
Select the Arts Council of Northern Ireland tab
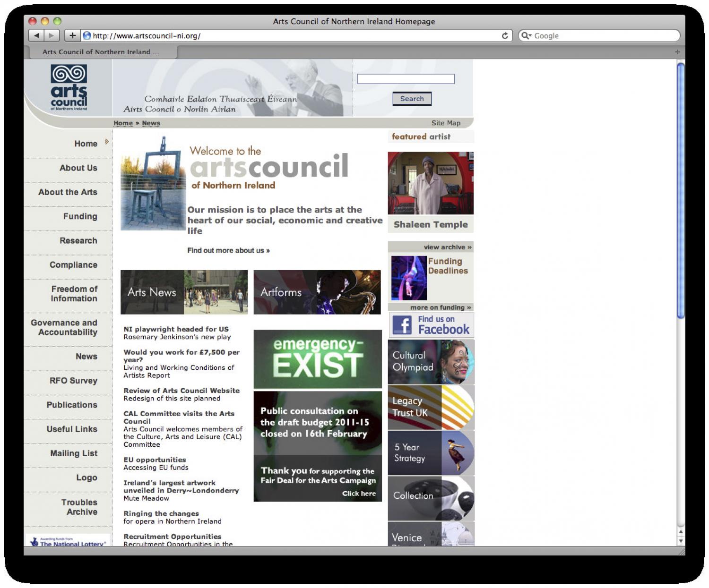[x=101, y=52]
